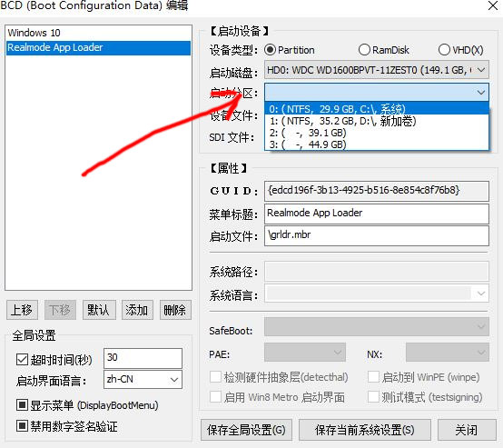The width and height of the screenshot is (503, 448).
Task: Select the Windows 10 boot entry
Action: 98,33
